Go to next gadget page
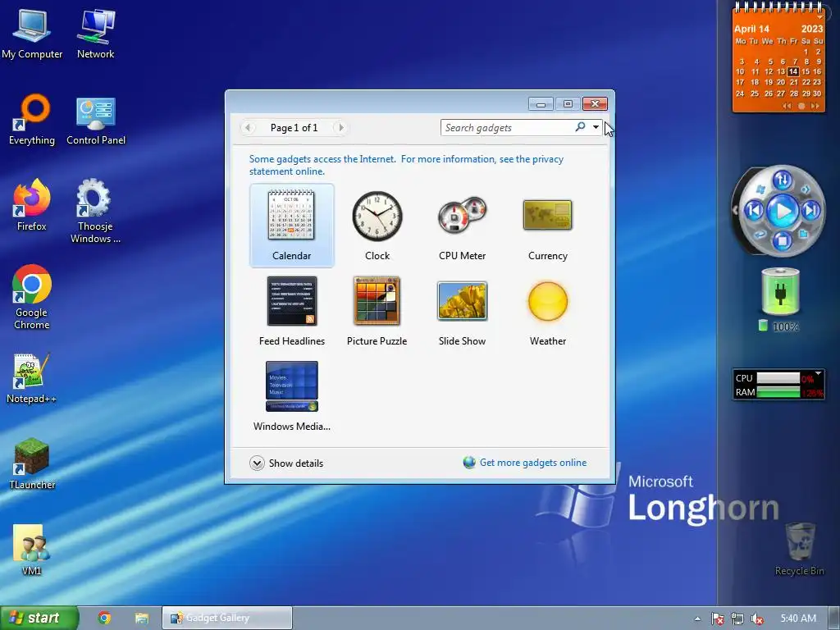This screenshot has width=840, height=630. click(340, 127)
